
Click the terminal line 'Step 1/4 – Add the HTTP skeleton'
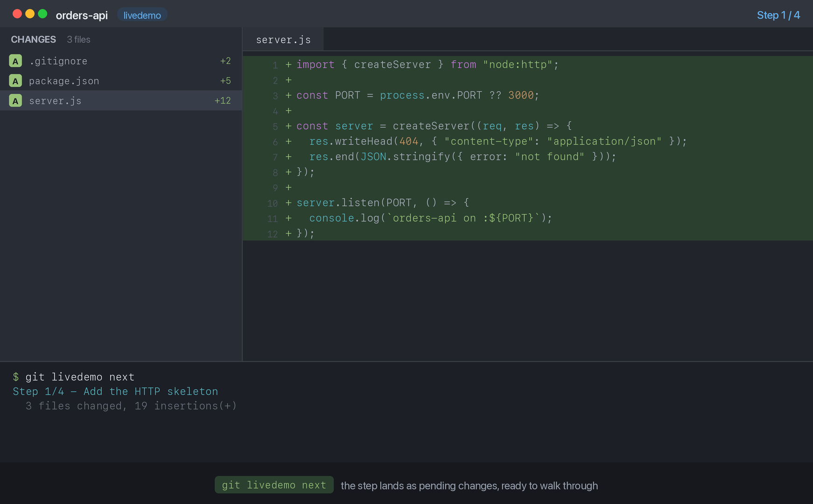click(x=115, y=391)
